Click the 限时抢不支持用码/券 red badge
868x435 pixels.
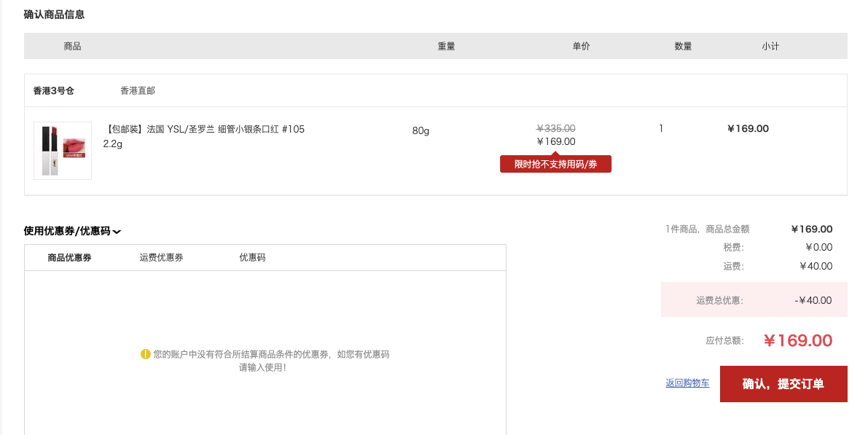tap(555, 164)
